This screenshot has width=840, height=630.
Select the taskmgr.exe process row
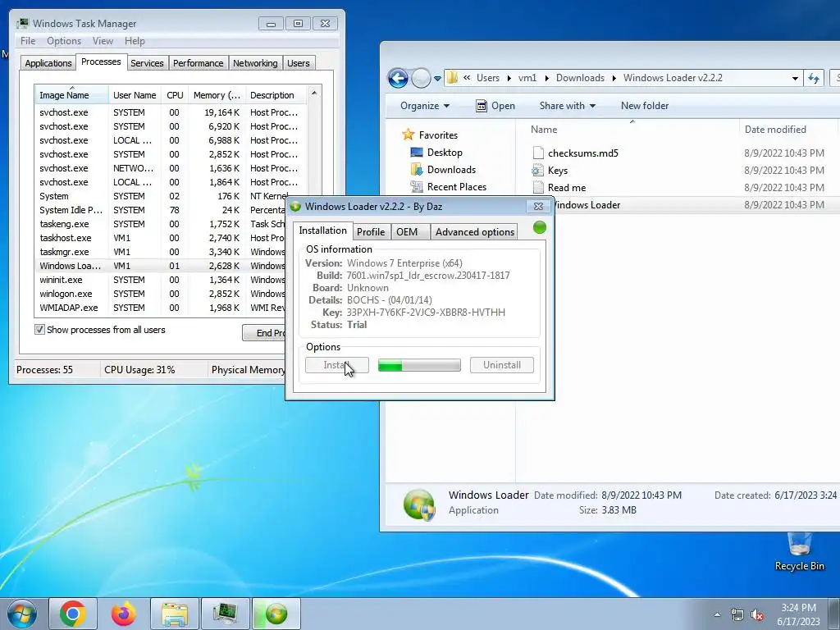click(161, 252)
